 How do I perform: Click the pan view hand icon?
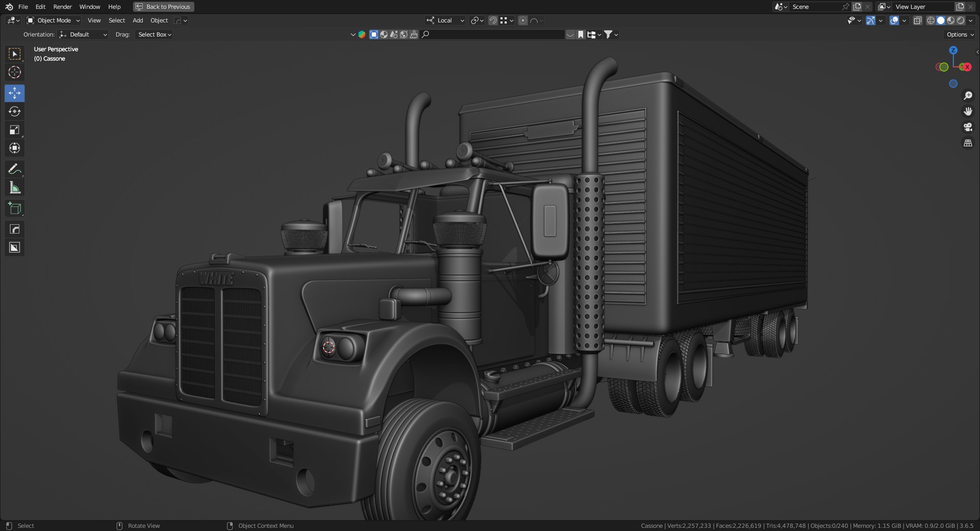coord(968,111)
